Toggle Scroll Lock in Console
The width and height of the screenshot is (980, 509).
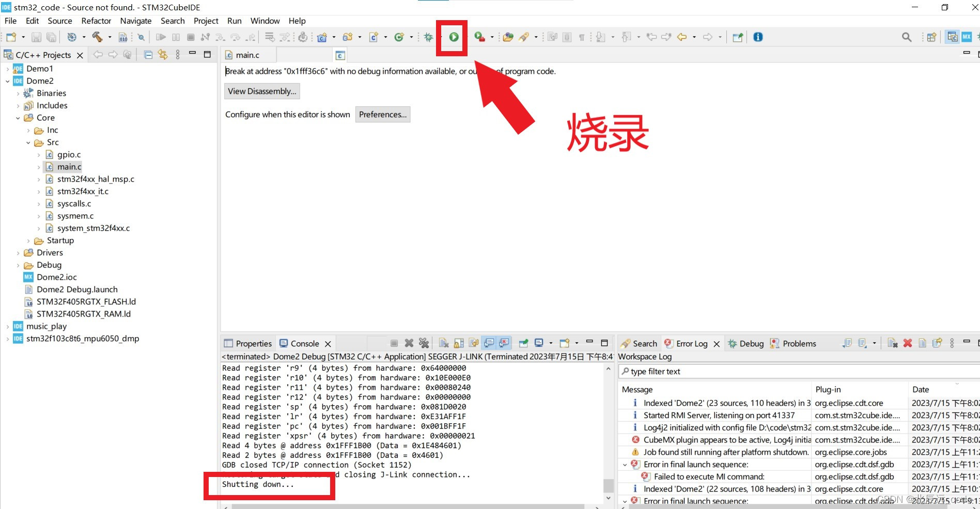pyautogui.click(x=459, y=343)
